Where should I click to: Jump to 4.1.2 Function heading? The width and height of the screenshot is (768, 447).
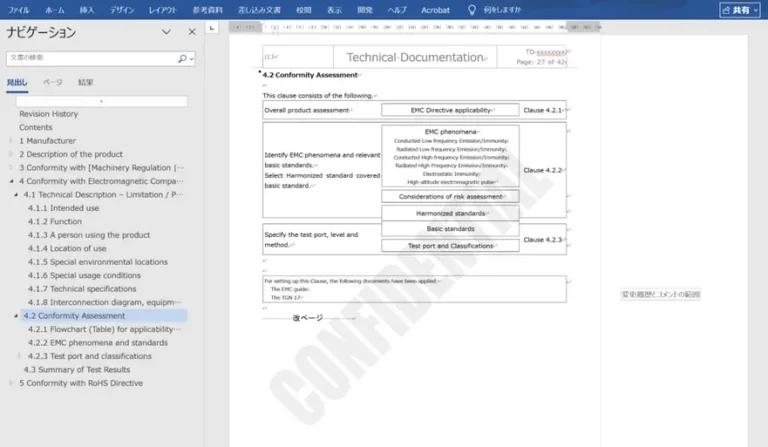[x=55, y=221]
